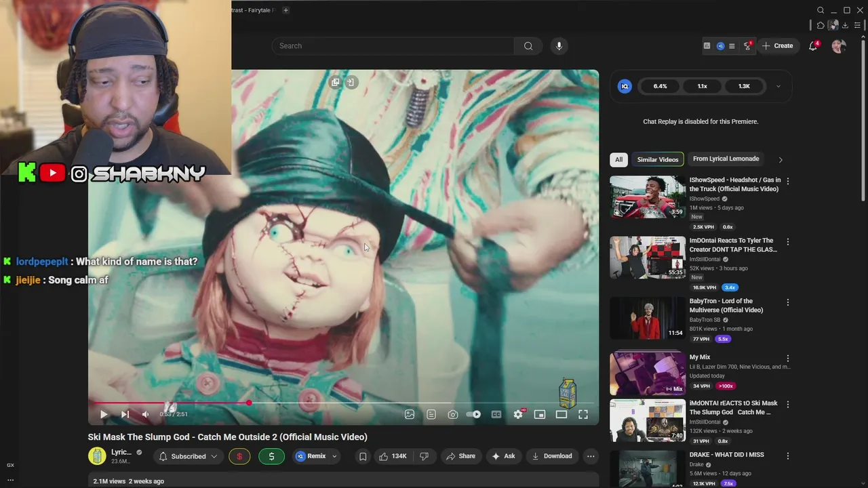Open options for ImDOntai Tyler video
This screenshot has width=868, height=488.
click(x=787, y=241)
